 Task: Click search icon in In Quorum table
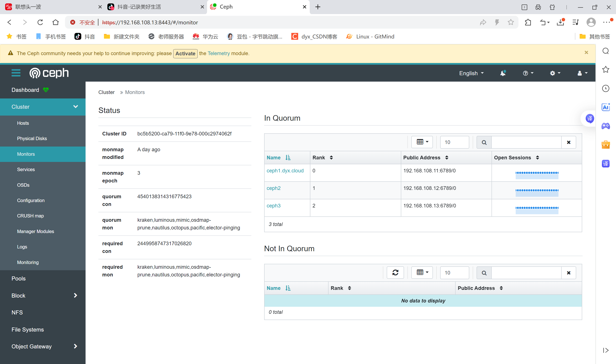(x=484, y=142)
